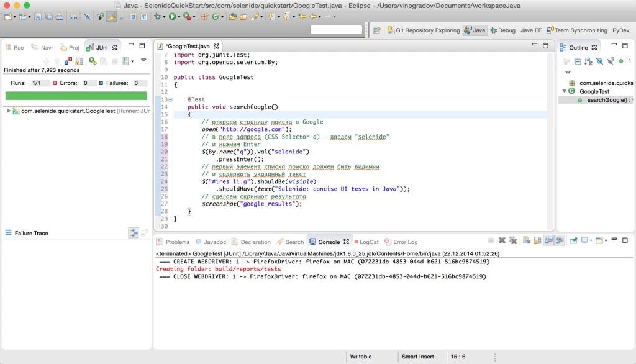Screen dimensions: 636x364
Task: Click Remove All Terminated Launches in Console
Action: [513, 241]
